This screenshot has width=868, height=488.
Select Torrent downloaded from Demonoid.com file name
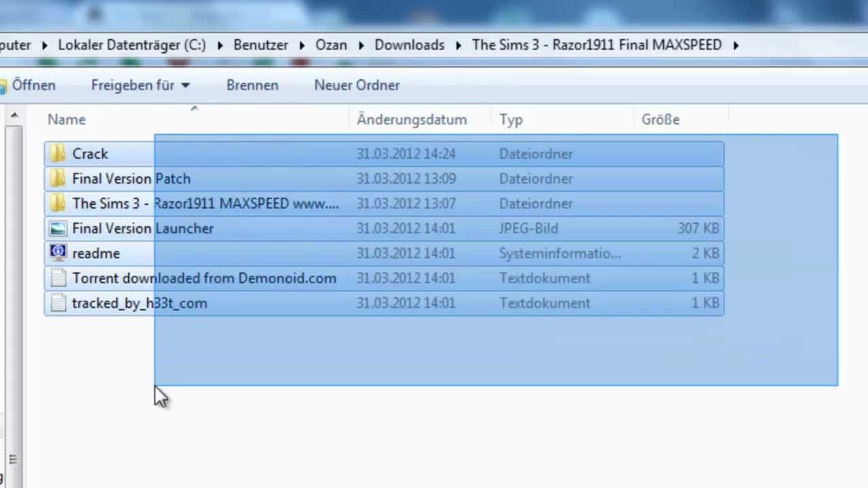tap(204, 278)
